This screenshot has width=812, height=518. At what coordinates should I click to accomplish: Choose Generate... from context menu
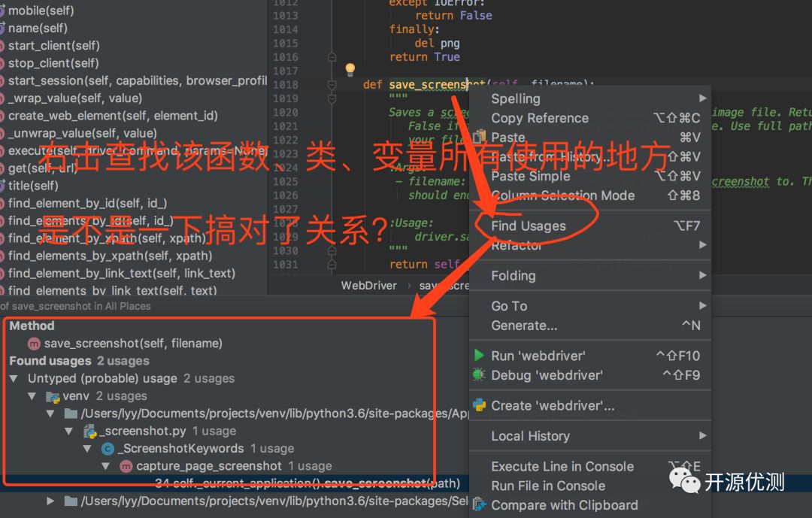coord(590,326)
